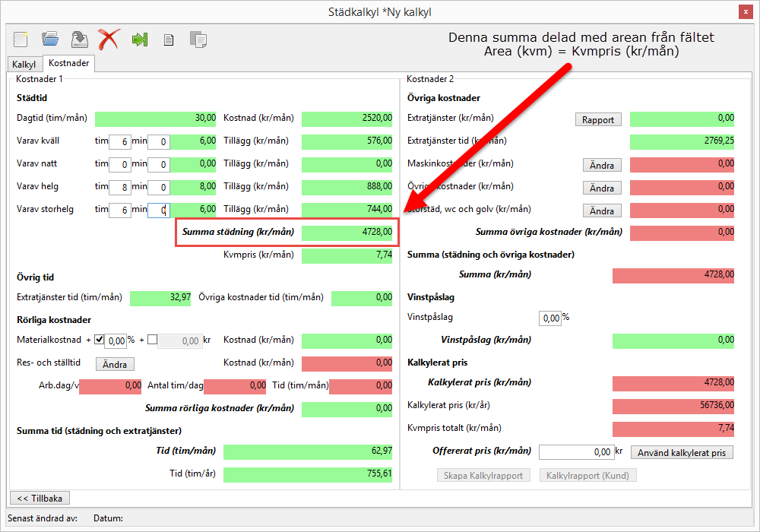Click the single document page toolbar icon
This screenshot has height=532, width=760.
(x=169, y=40)
